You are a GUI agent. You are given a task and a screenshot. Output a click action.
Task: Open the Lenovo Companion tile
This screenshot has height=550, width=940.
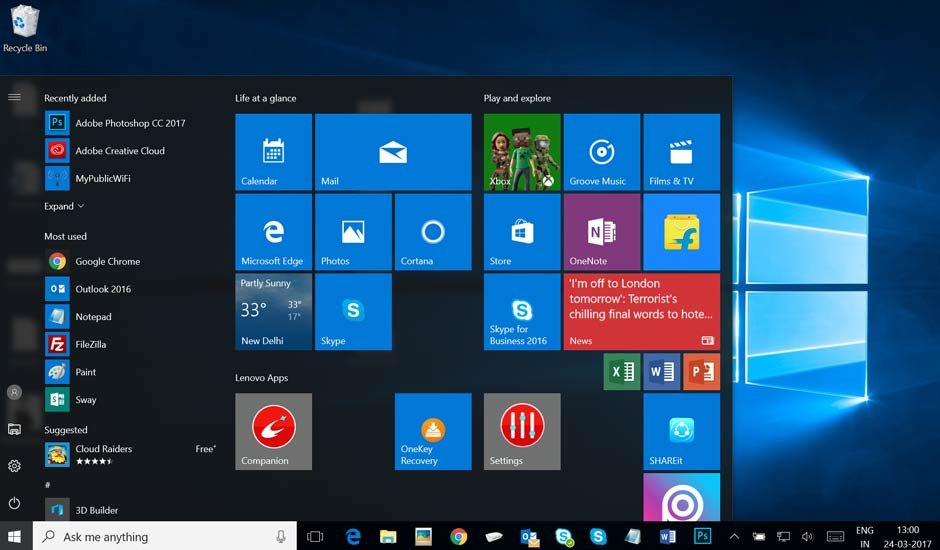pos(273,431)
